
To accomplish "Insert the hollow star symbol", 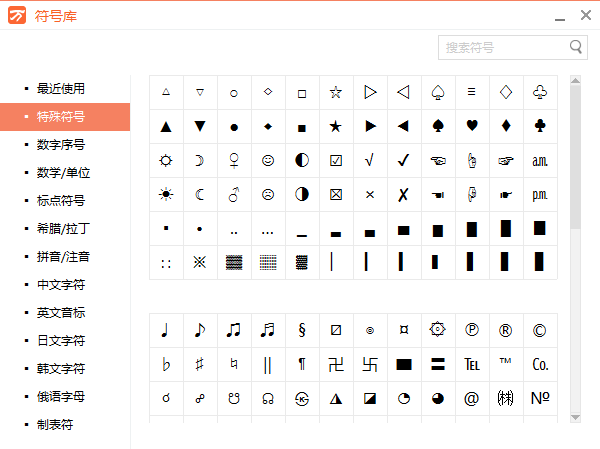I will [336, 92].
